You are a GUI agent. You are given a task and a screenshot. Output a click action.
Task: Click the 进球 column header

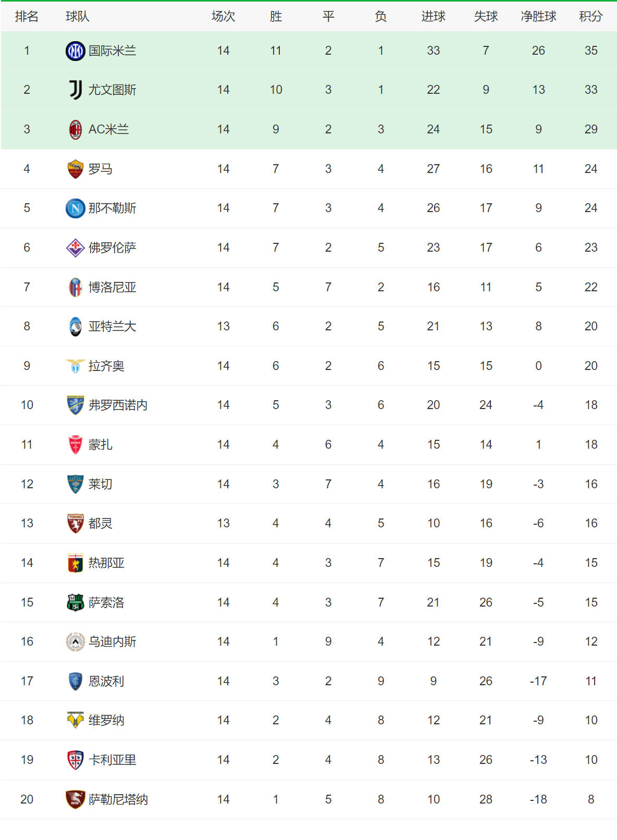tap(433, 17)
